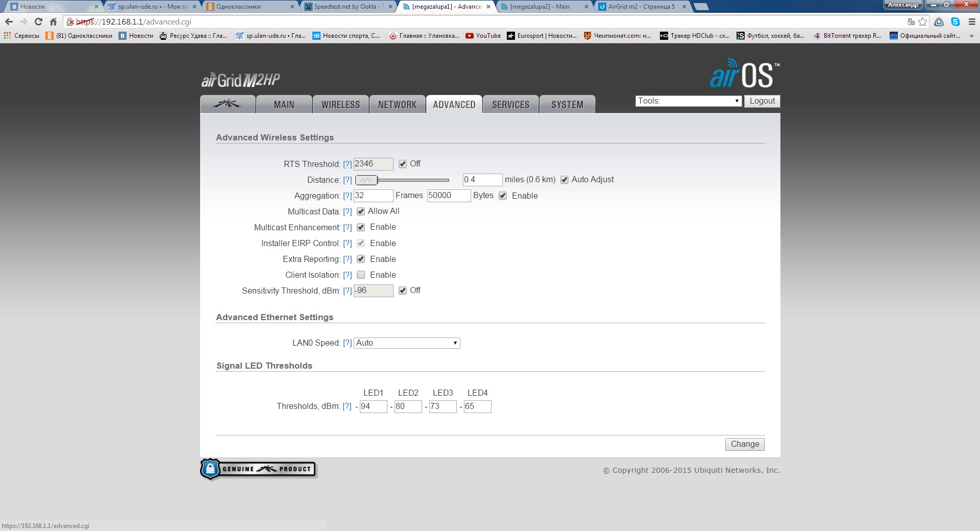Toggle Multicast Data Allow All checkbox
The width and height of the screenshot is (980, 531).
(361, 211)
